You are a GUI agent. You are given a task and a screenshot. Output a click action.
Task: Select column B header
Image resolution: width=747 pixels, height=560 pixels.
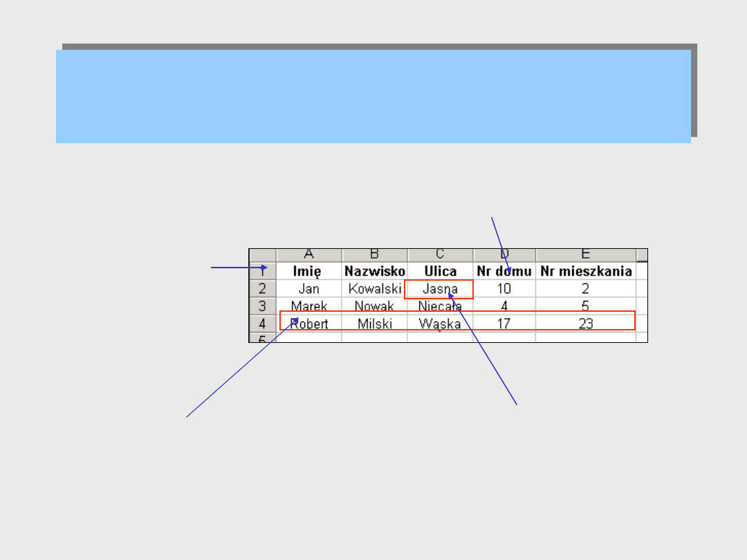[375, 255]
